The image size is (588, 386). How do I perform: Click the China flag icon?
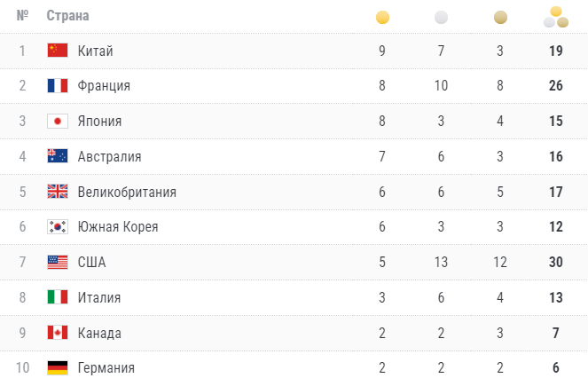click(x=58, y=51)
